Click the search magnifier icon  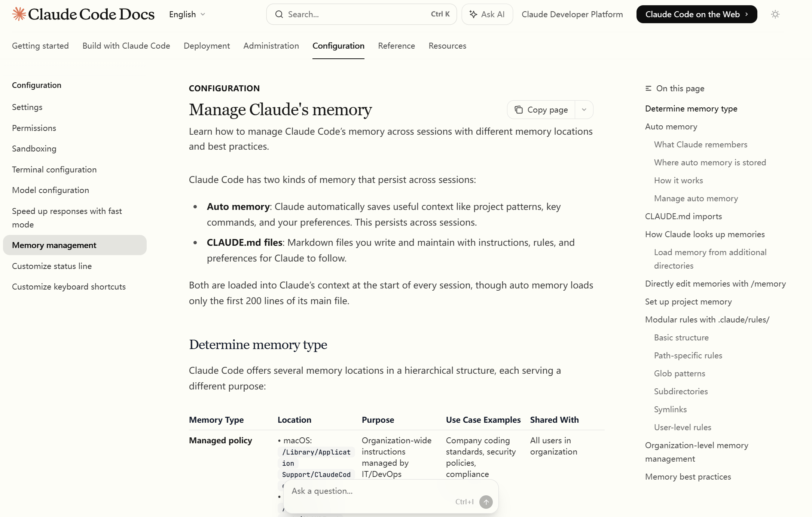coord(279,14)
